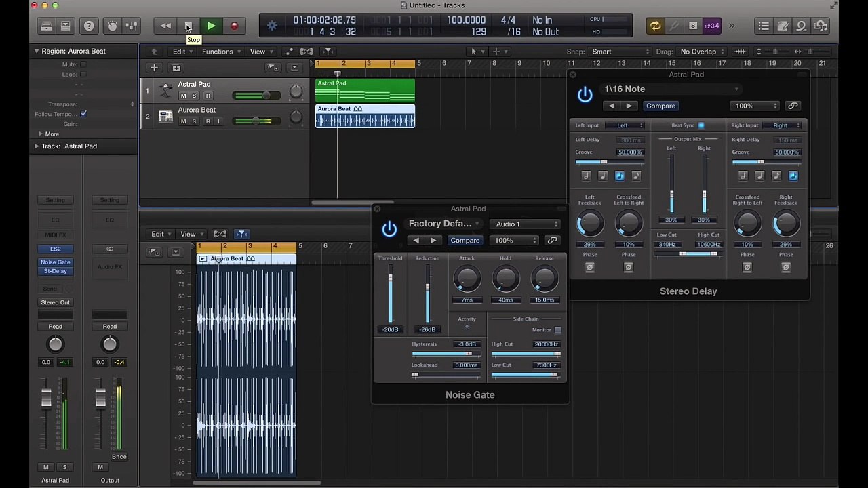Viewport: 868px width, 488px height.
Task: Click the Aurora Beat track pan knob
Action: 296,117
